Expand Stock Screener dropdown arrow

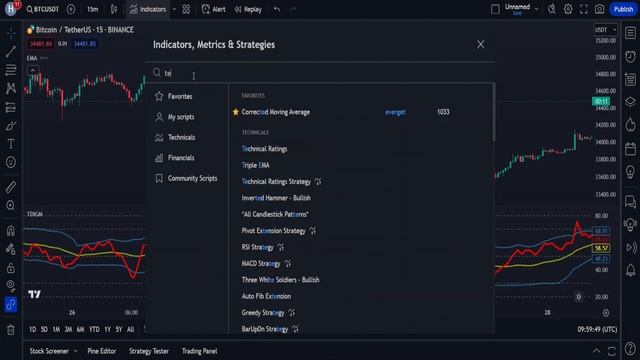pos(75,351)
